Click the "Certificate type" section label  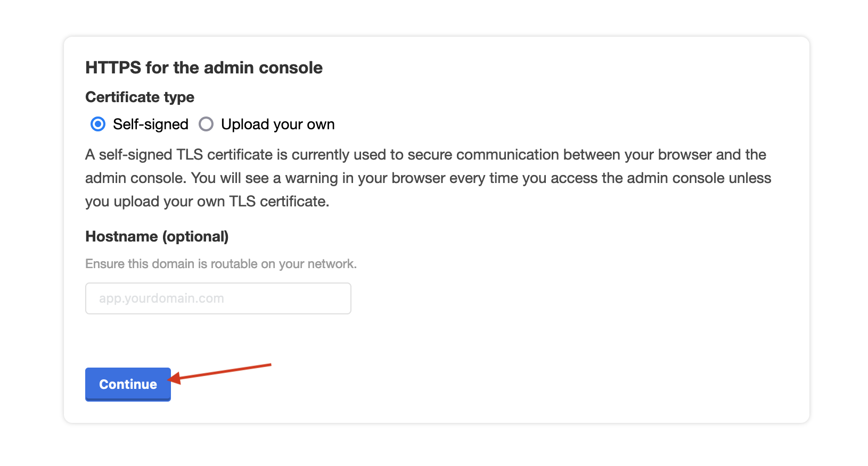click(x=140, y=97)
